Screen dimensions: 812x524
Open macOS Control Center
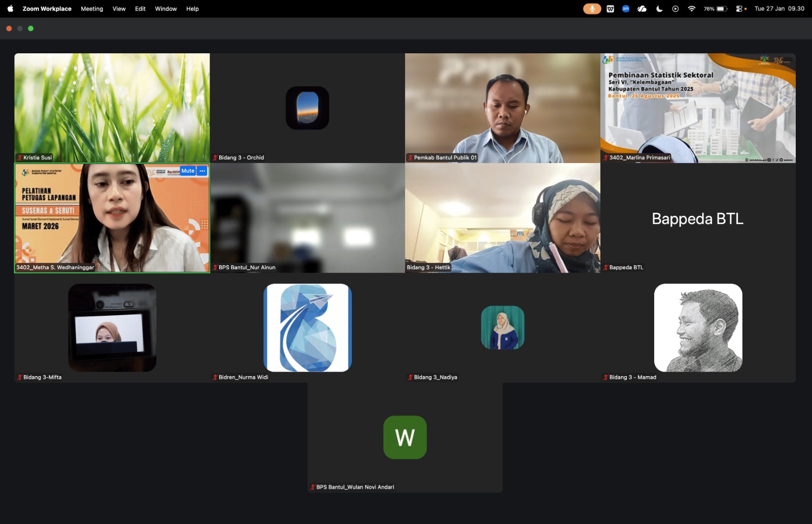[x=740, y=9]
